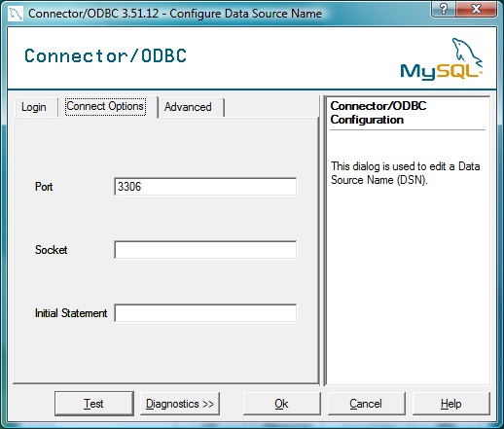
Task: Click the Port input field
Action: coord(205,187)
